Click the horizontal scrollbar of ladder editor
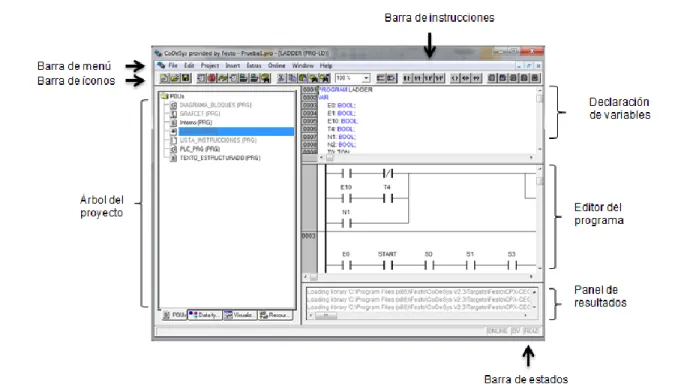 coord(421,277)
